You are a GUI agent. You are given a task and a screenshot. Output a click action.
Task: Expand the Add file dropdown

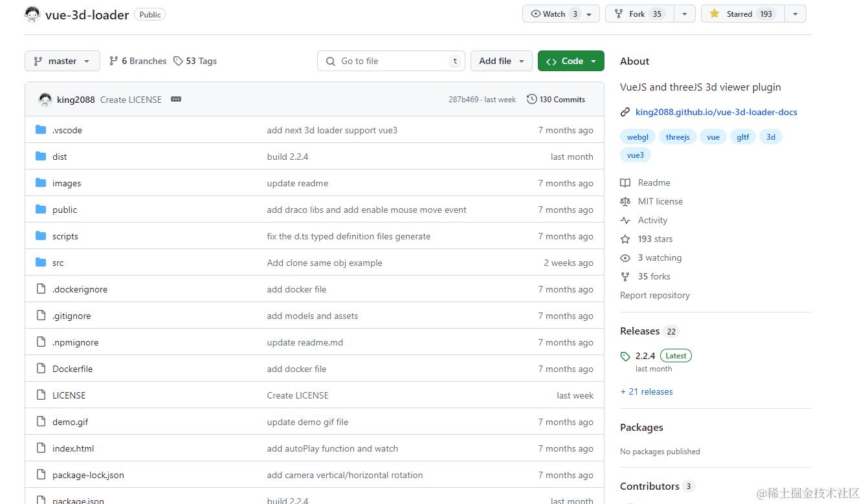pos(502,61)
